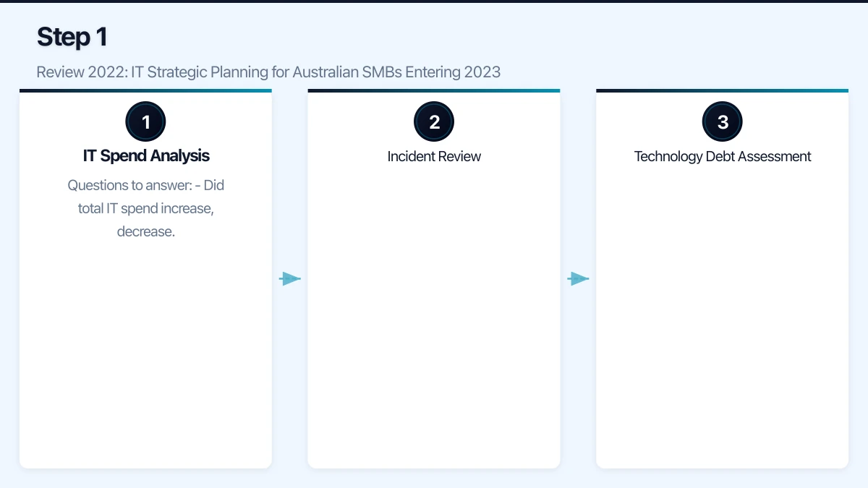Click the Incident Review title
This screenshot has width=868, height=488.
point(433,155)
